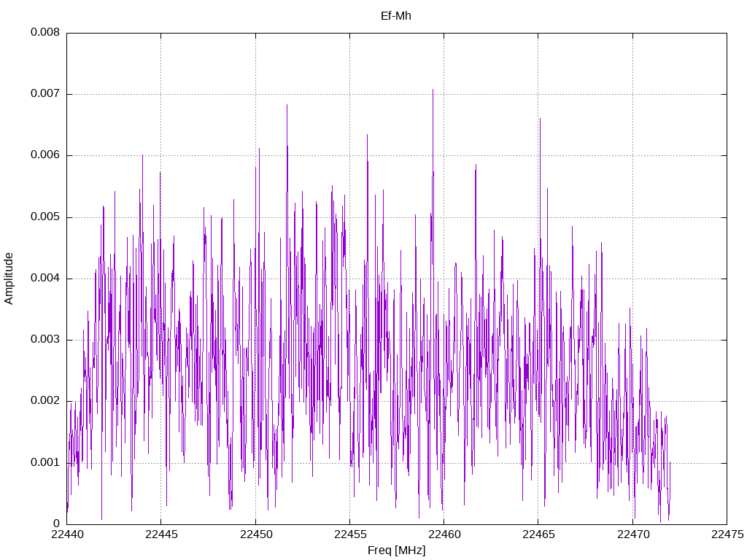The width and height of the screenshot is (747, 560).
Task: Click the y-axis tick 0
Action: click(57, 524)
